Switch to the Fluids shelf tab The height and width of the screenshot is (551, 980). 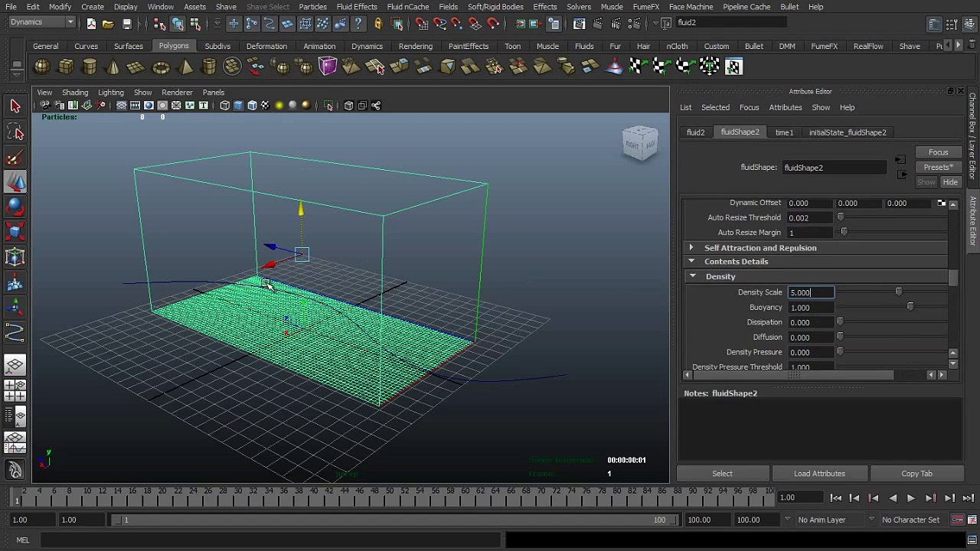pos(584,46)
